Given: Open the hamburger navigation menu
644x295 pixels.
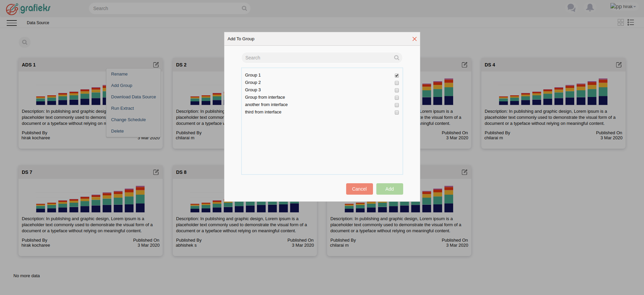Looking at the screenshot, I should pyautogui.click(x=12, y=23).
